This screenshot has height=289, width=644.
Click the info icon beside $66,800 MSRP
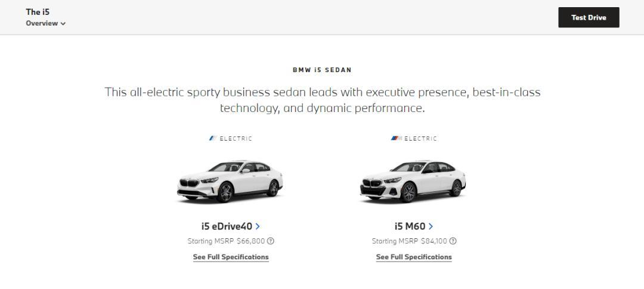[x=270, y=241]
